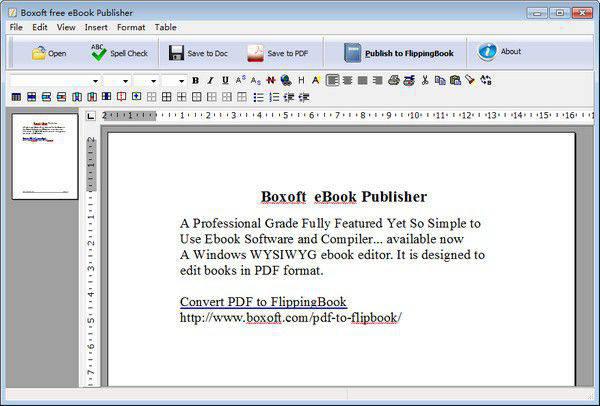
Task: Toggle underline formatting
Action: tap(225, 80)
